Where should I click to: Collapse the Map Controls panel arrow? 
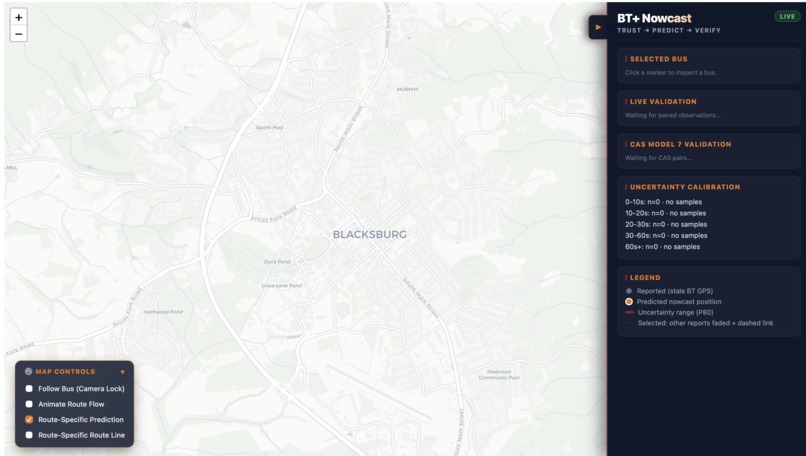point(122,372)
